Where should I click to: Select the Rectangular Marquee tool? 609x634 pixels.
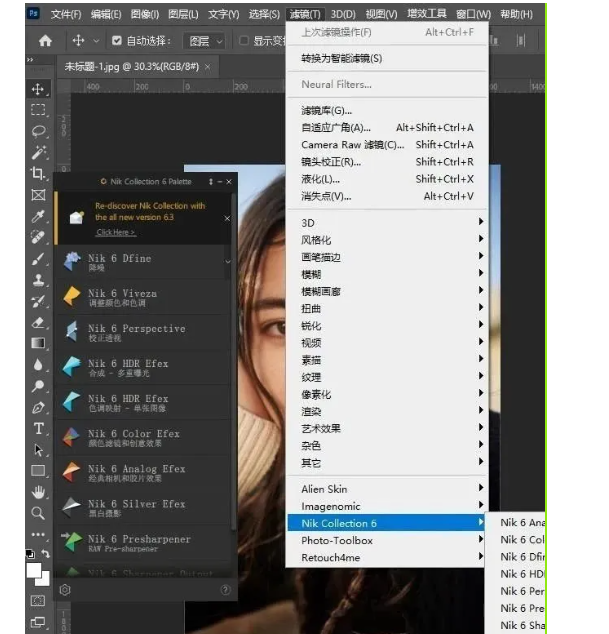(38, 110)
